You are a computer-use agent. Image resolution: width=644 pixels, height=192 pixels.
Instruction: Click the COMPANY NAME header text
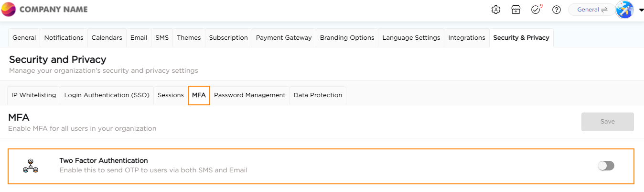tap(54, 10)
